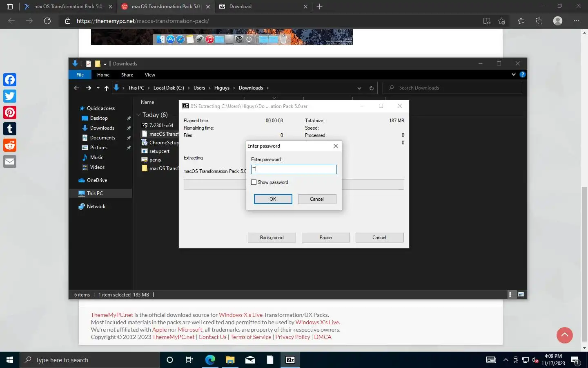The height and width of the screenshot is (368, 588).
Task: Expand address bar history dropdown
Action: click(359, 88)
